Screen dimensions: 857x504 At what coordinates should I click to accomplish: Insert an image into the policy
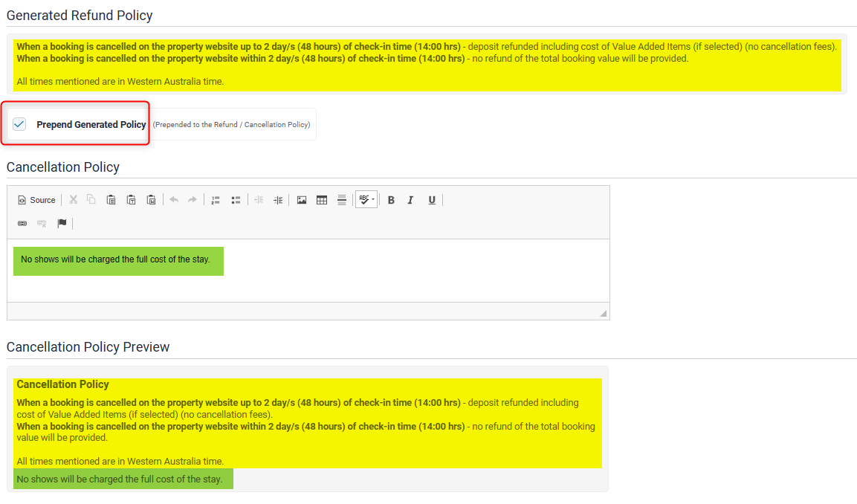pos(302,200)
